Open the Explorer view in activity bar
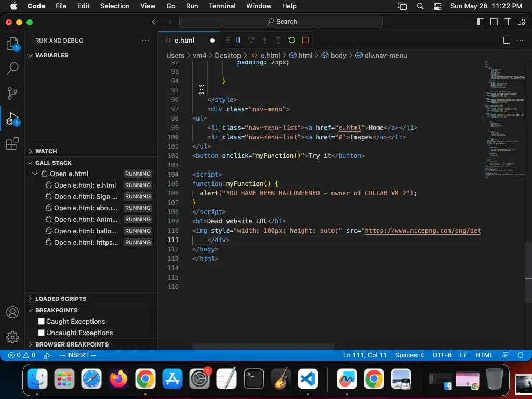 [12, 44]
